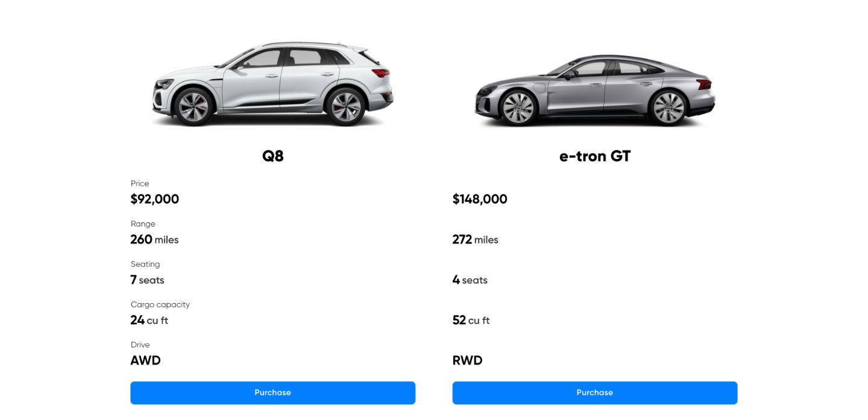
Task: Click the silver e-tron GT car image
Action: (x=594, y=92)
